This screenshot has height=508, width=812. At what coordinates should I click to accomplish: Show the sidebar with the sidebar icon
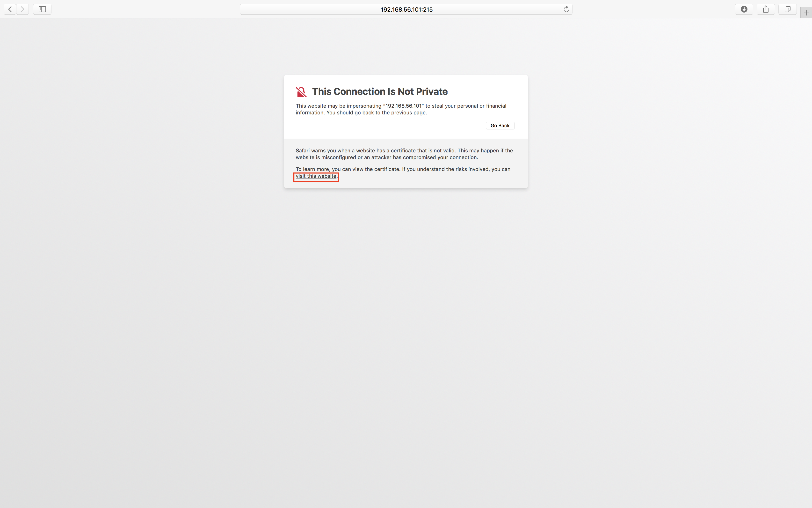(42, 9)
